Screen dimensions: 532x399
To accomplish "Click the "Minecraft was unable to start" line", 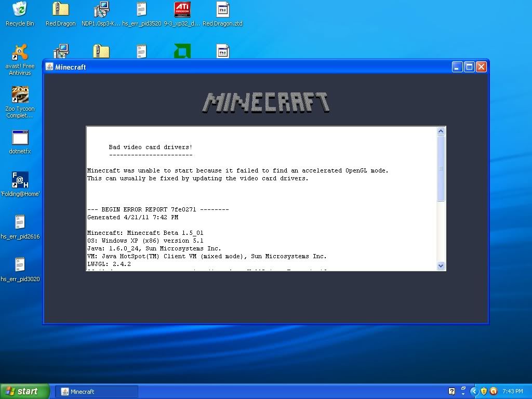I will click(237, 170).
